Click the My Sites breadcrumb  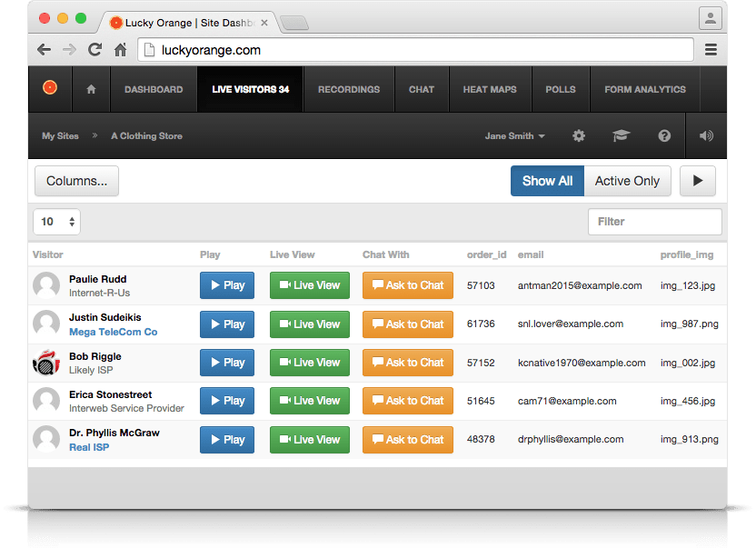coord(60,136)
